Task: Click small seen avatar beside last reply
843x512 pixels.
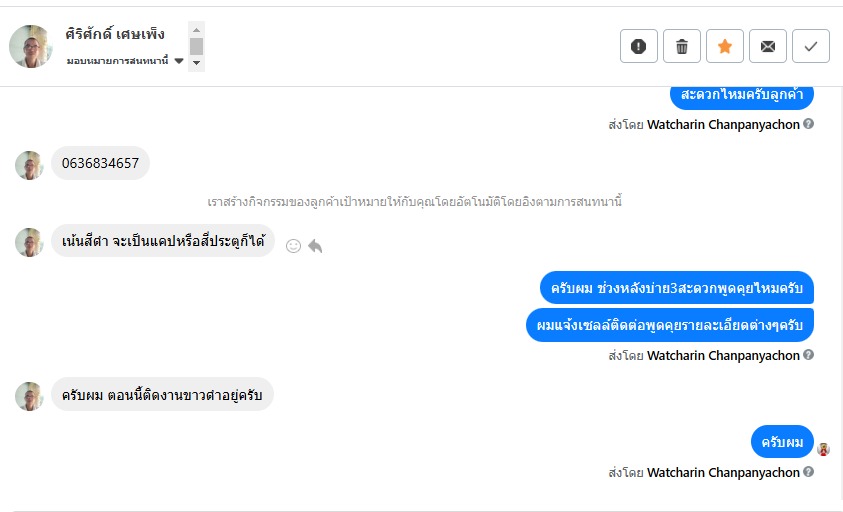Action: [823, 449]
